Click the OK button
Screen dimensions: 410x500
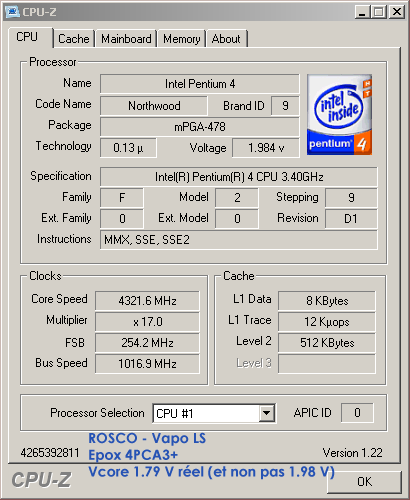[364, 482]
